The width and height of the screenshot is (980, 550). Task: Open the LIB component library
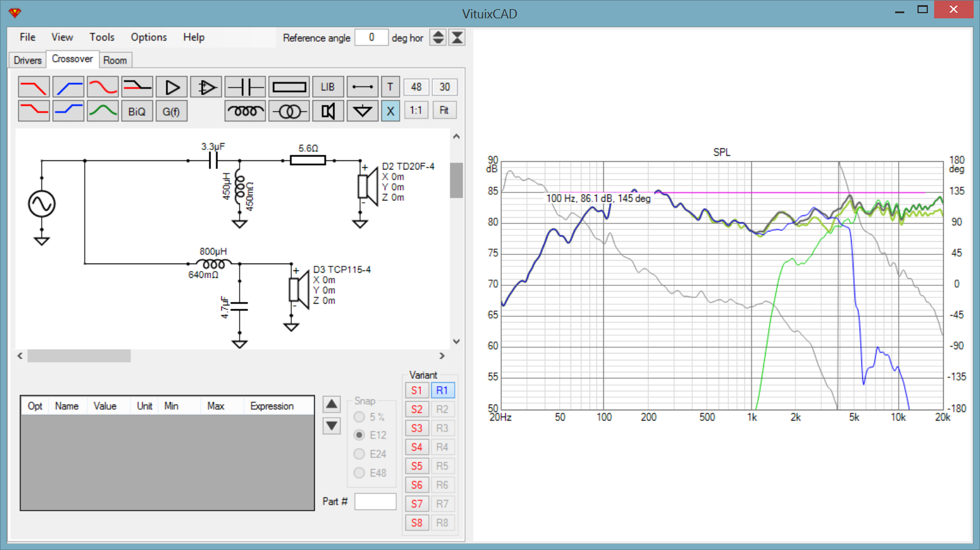click(328, 87)
